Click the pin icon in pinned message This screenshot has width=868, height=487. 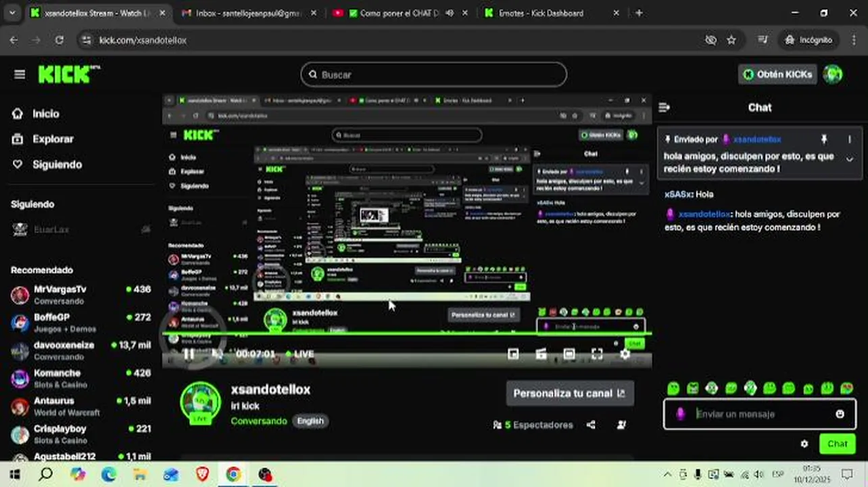click(824, 139)
